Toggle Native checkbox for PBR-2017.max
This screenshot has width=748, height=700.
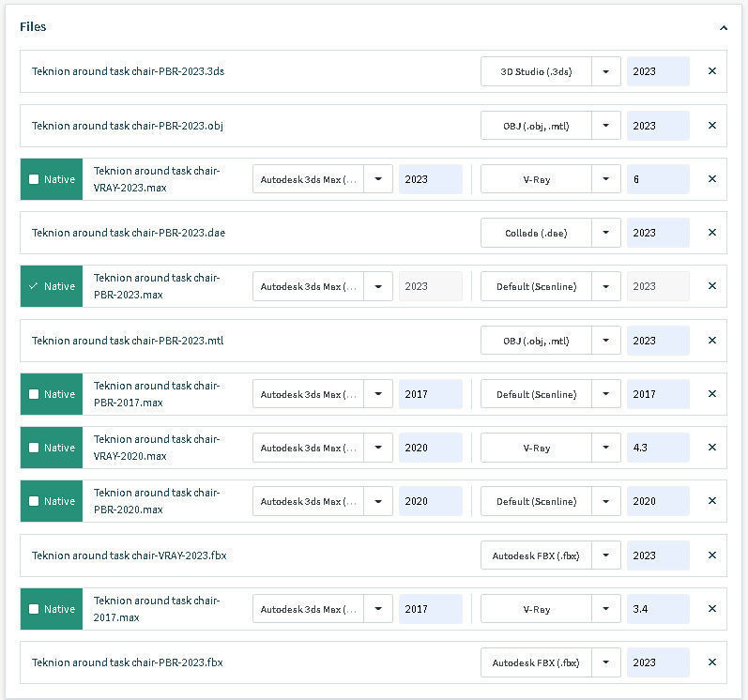click(35, 394)
